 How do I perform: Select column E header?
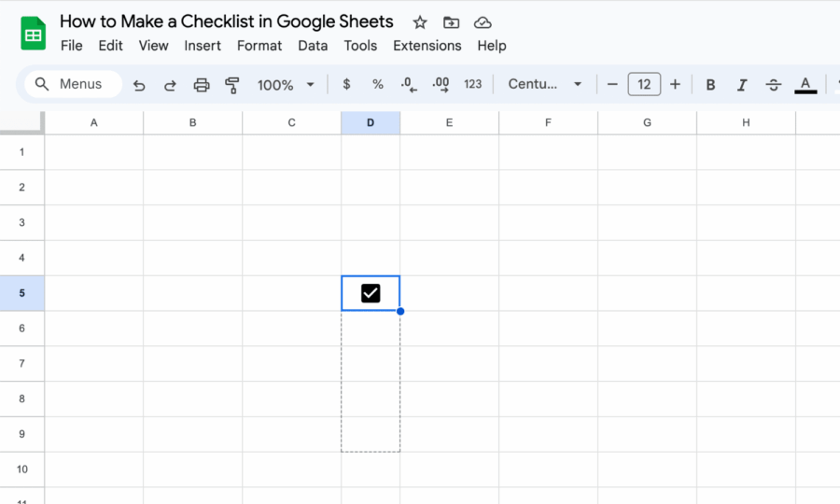(x=449, y=122)
